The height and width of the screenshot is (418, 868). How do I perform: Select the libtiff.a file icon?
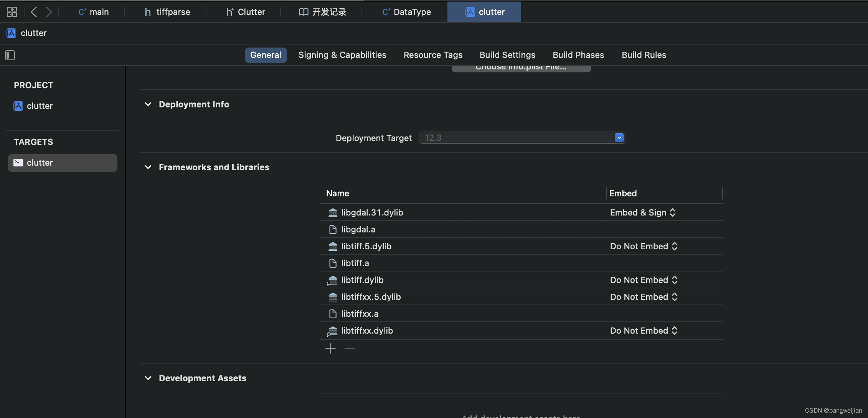333,263
